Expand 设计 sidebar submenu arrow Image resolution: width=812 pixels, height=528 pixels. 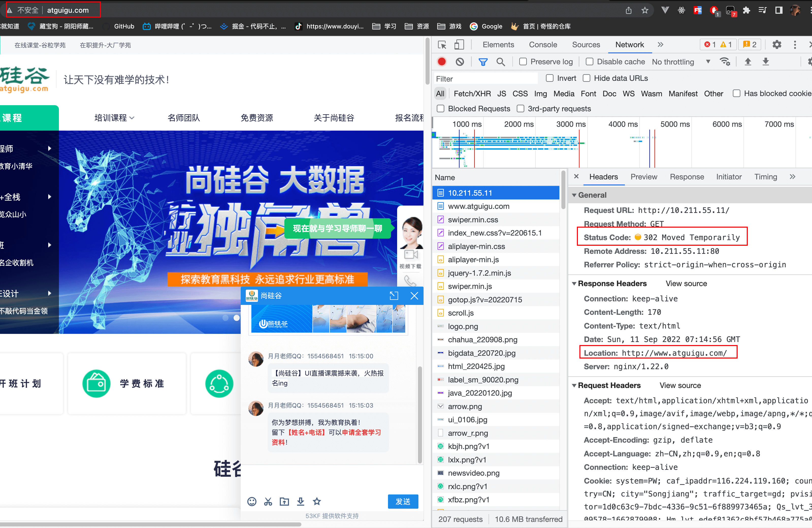tap(50, 293)
